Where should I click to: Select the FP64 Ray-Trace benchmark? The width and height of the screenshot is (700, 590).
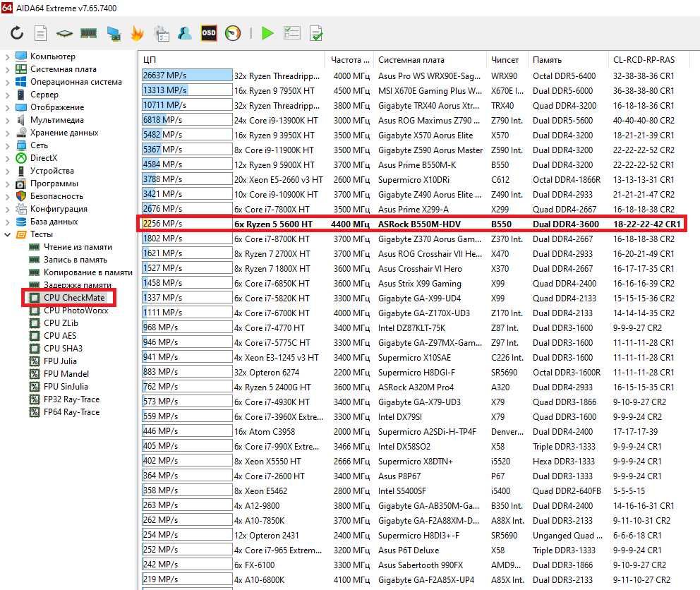click(71, 412)
